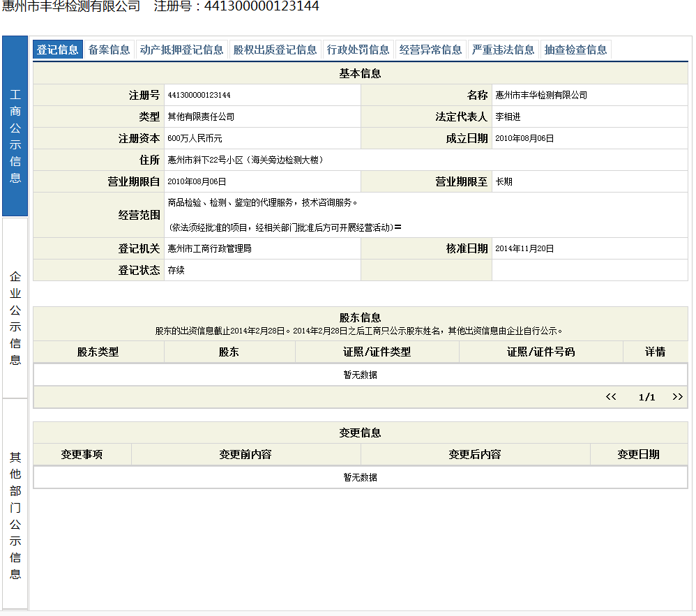The width and height of the screenshot is (696, 616).
Task: Click the 变更日期 column header
Action: [638, 454]
